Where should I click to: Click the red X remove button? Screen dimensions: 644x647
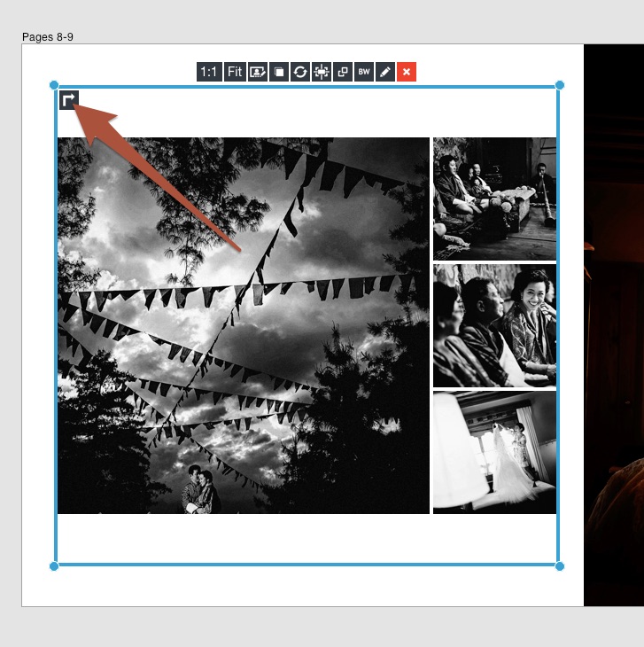click(407, 72)
